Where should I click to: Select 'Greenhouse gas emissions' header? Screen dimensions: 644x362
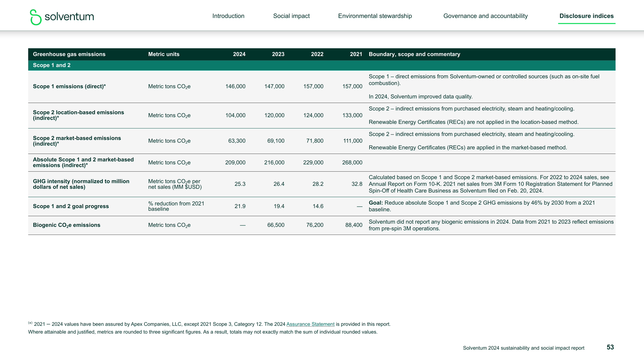click(69, 54)
